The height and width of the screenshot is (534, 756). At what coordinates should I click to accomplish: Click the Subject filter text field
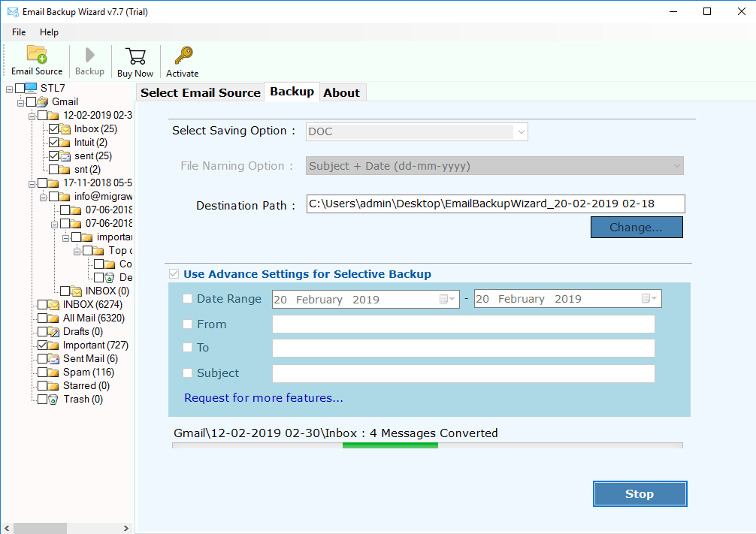click(x=464, y=373)
